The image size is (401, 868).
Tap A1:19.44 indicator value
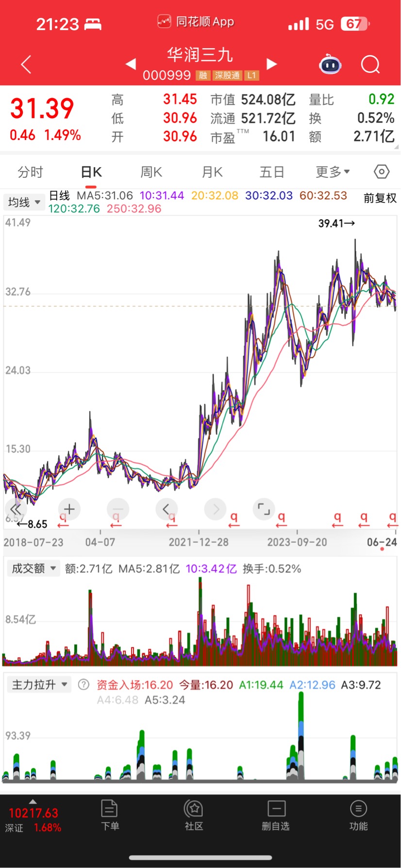click(261, 685)
